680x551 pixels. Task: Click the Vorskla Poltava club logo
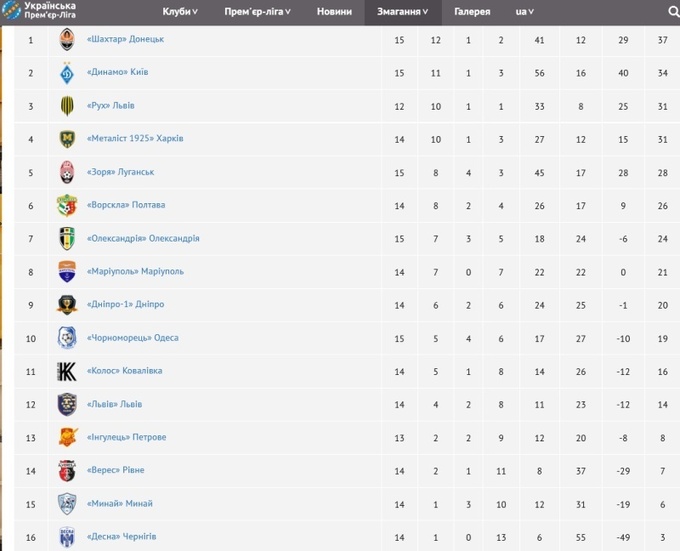tap(67, 205)
